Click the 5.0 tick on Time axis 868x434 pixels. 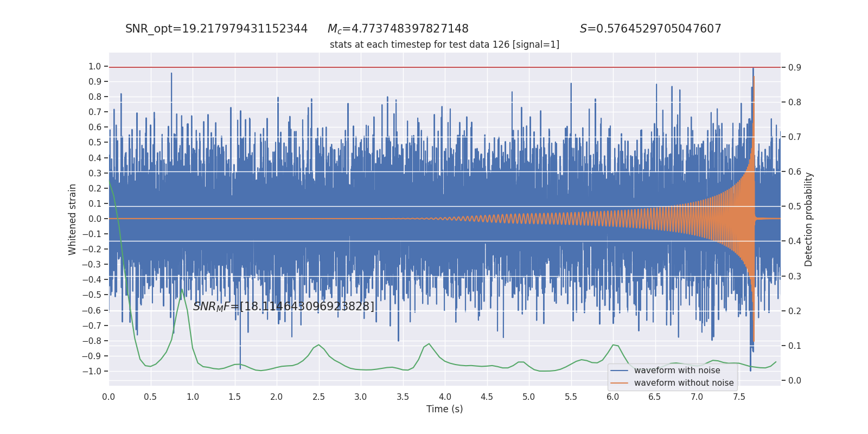pyautogui.click(x=528, y=397)
